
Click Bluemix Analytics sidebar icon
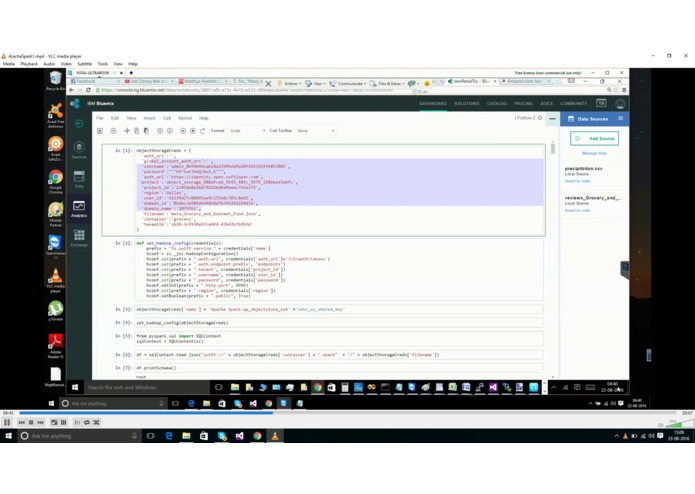(x=79, y=208)
